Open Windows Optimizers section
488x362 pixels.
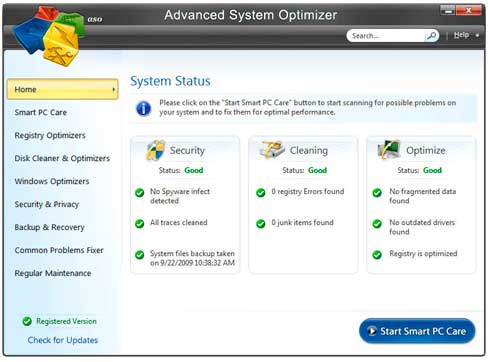click(52, 181)
